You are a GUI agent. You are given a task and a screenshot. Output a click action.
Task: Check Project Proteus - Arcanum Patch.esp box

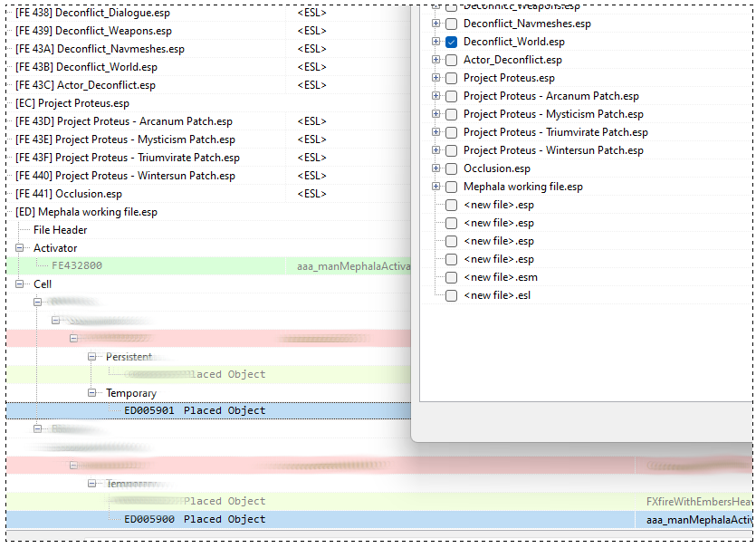pyautogui.click(x=451, y=96)
